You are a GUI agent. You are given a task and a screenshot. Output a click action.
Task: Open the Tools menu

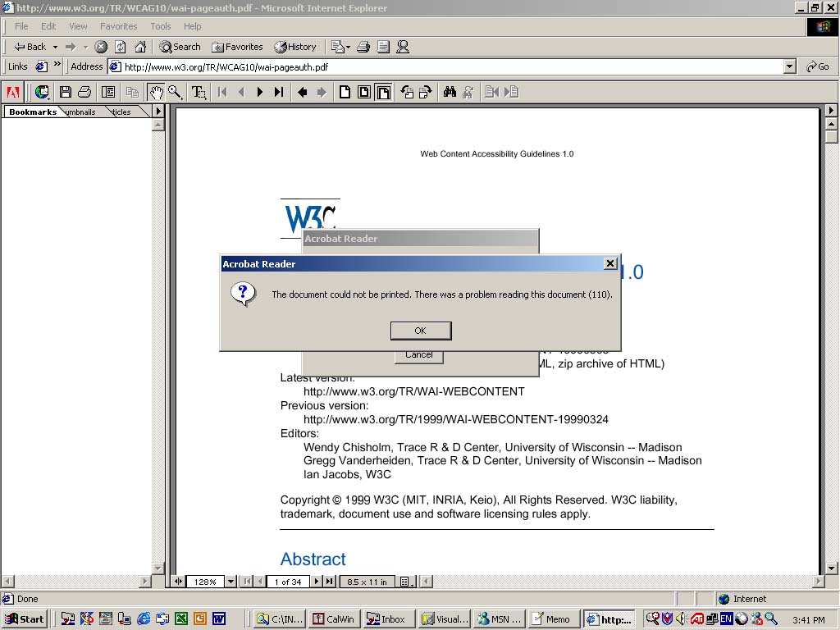(160, 26)
